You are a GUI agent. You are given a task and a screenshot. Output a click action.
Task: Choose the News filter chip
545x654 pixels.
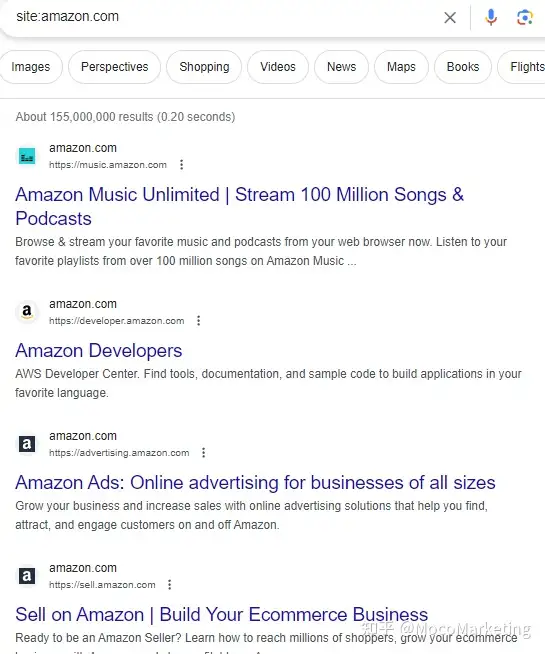(x=342, y=67)
